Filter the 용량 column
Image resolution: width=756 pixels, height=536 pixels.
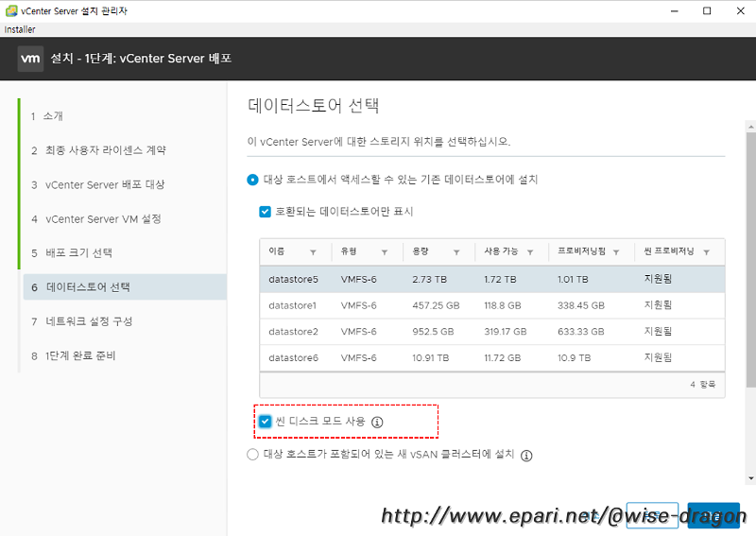(x=456, y=251)
